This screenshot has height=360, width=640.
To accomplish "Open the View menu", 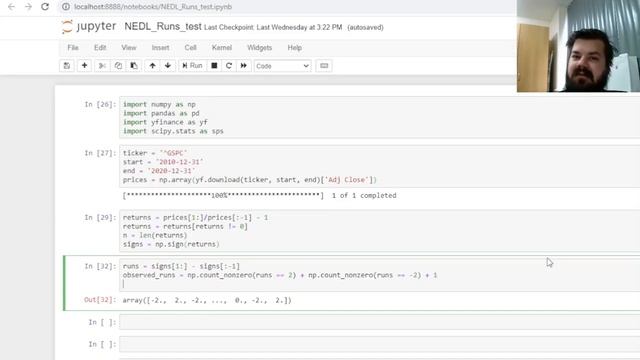I will [129, 48].
